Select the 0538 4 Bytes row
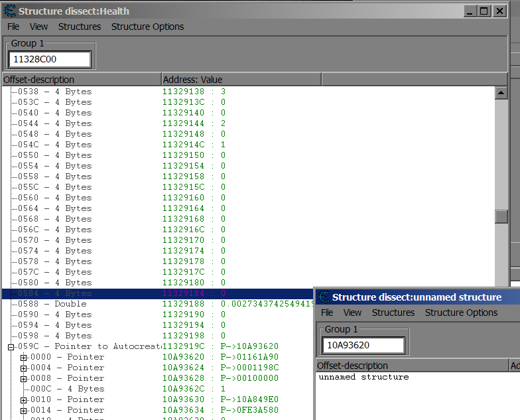520x420 pixels. pos(54,92)
